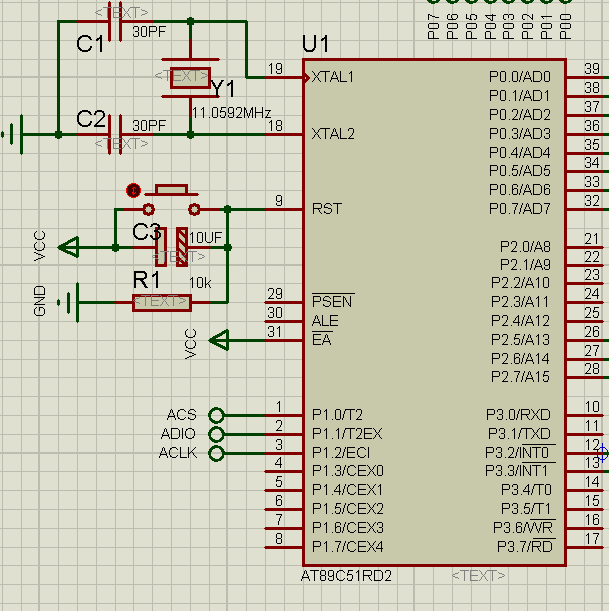
Task: Select electrolytic capacitor C3 symbol
Action: click(172, 247)
